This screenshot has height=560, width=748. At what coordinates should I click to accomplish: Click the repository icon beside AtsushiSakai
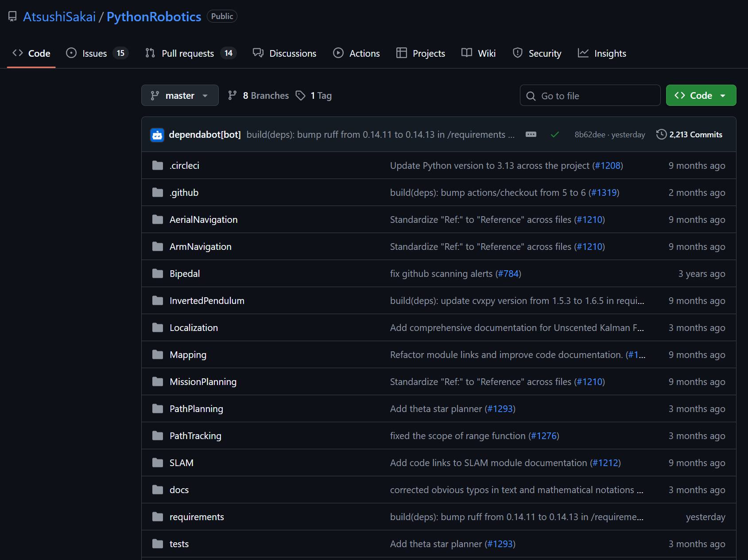[12, 16]
